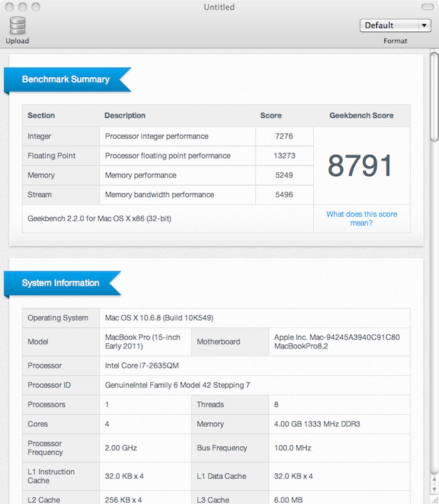The width and height of the screenshot is (439, 504).
Task: Click the Benchmark Summary banner
Action: point(66,79)
